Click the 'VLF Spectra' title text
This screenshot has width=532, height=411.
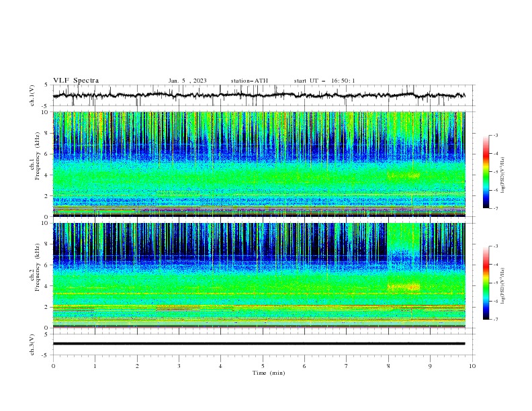point(76,81)
